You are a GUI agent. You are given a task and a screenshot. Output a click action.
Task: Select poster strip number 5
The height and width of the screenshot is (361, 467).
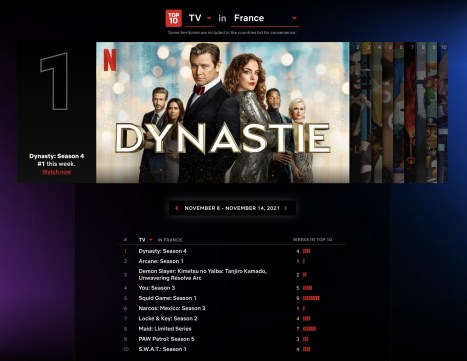388,112
